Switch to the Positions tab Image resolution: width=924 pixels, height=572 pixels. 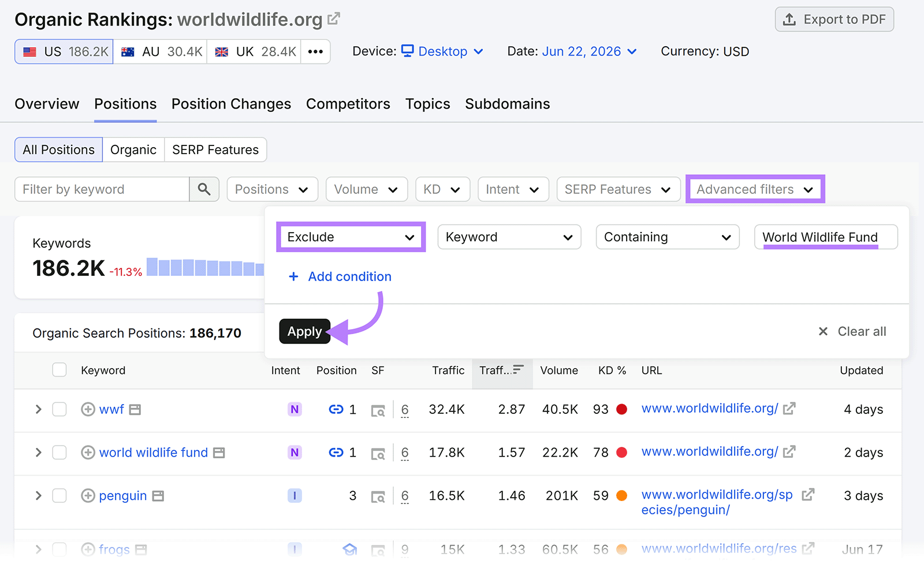click(x=125, y=104)
